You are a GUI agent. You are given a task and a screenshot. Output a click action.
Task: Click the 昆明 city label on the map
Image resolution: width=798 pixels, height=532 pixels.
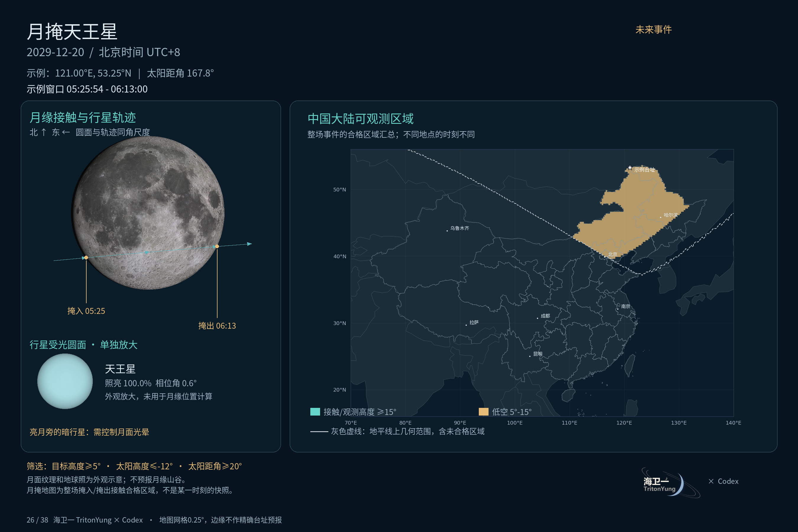coord(538,353)
